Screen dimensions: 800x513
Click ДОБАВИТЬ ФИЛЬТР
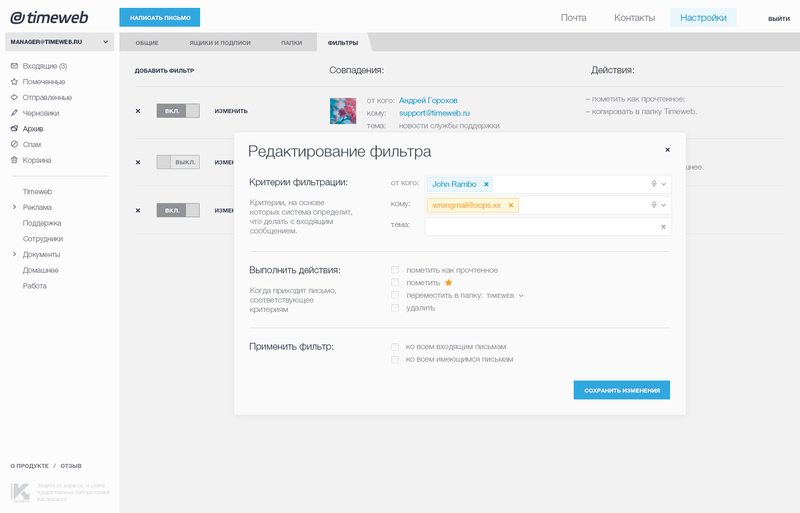tap(164, 70)
